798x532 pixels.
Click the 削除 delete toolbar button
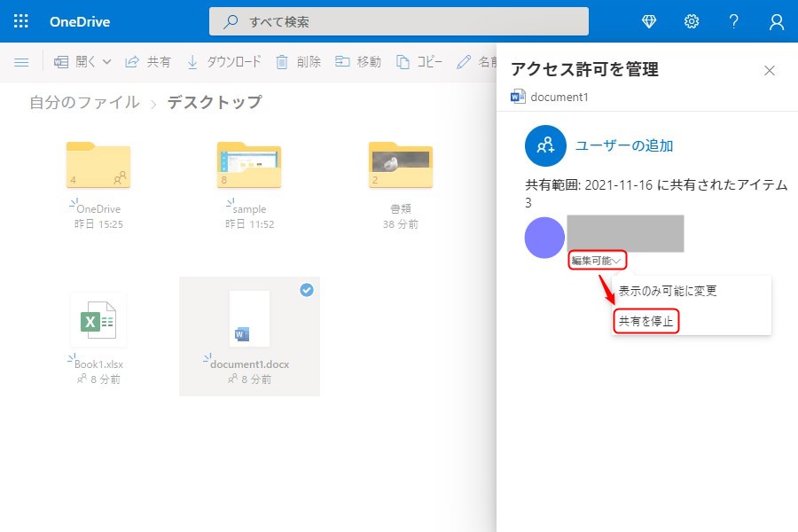[x=298, y=62]
